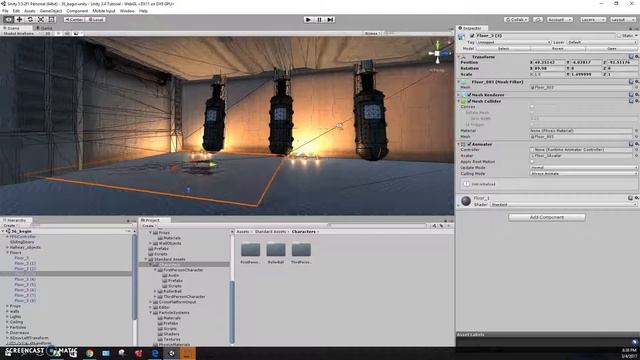Select Floor_1 (4) in Hierarchy
Screen dimensions: 640x360
click(25, 279)
